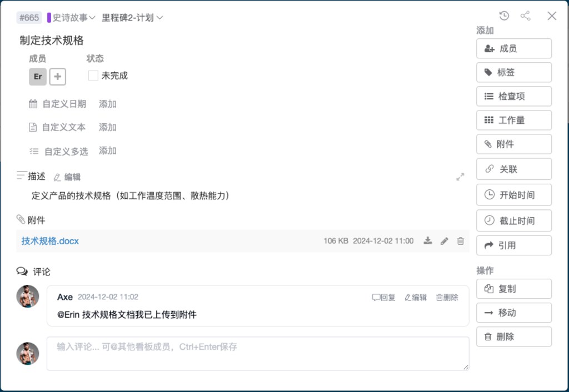Image resolution: width=569 pixels, height=392 pixels.
Task: Add a member with the plus icon
Action: (58, 77)
